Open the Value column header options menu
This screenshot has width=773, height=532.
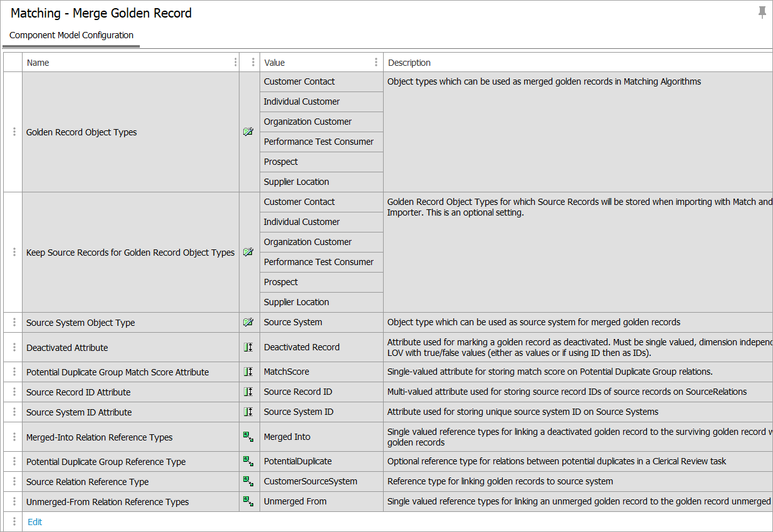376,63
